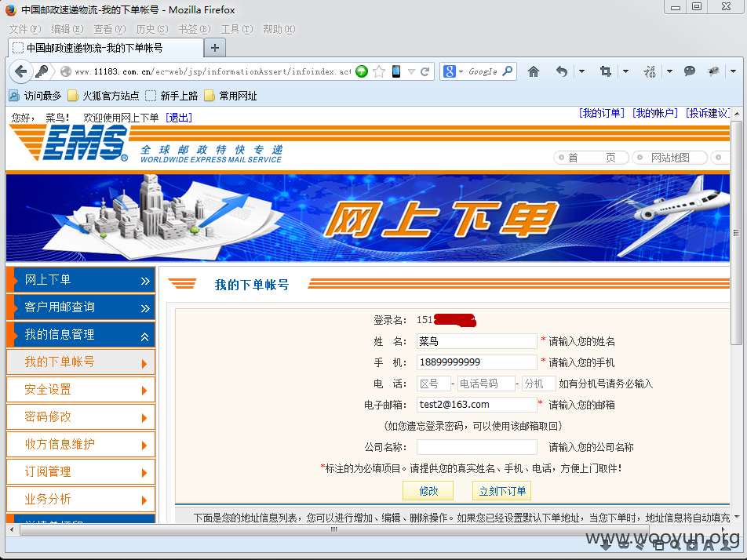Click the key icon beside the address bar
Image resolution: width=747 pixels, height=560 pixels.
pyautogui.click(x=42, y=71)
